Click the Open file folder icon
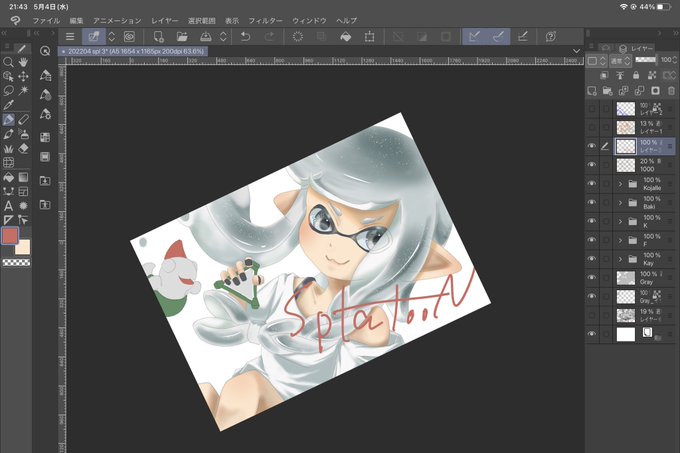680x453 pixels. pos(182,37)
